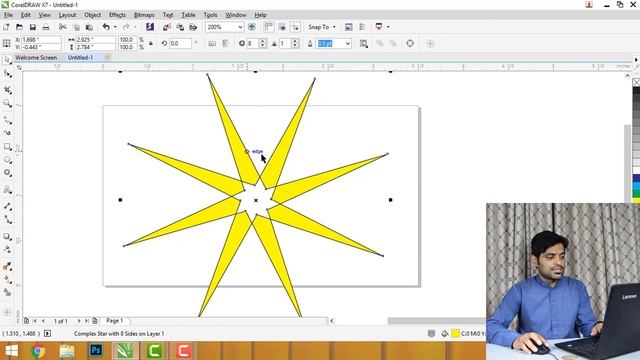
Task: Expand the application launcher dropdown arrow
Action: 388,27
